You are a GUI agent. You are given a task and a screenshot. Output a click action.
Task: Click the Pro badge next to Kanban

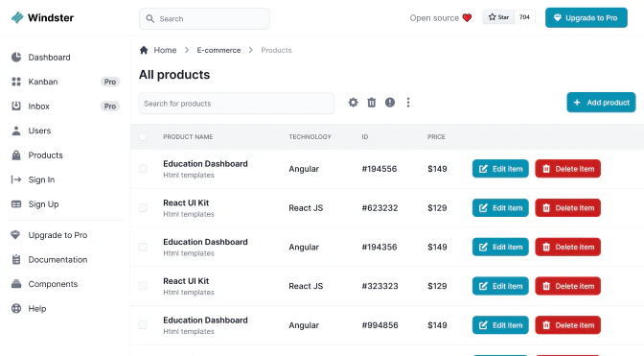pos(109,82)
